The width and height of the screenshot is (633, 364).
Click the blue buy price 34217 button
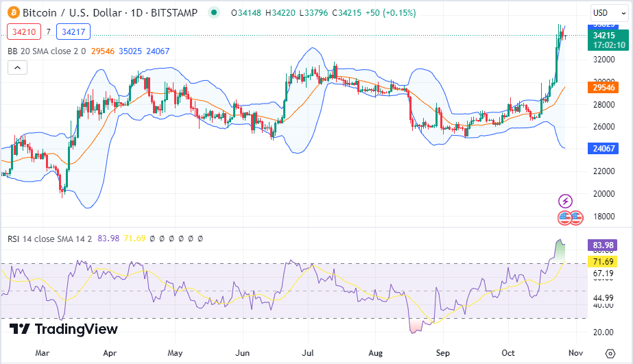73,32
